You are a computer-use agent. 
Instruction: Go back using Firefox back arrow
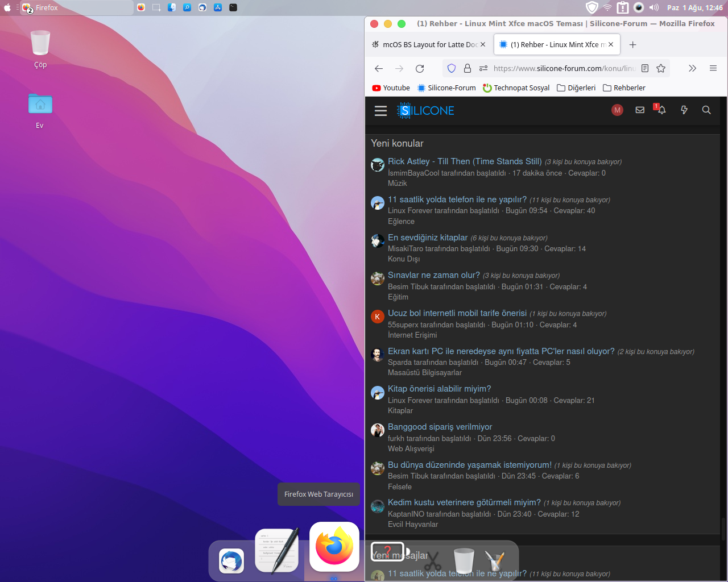click(379, 68)
